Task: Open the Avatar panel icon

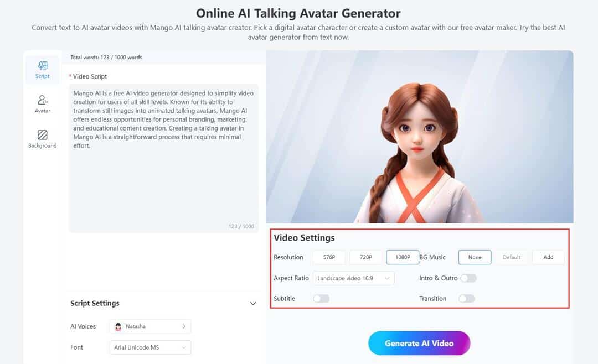Action: [42, 100]
